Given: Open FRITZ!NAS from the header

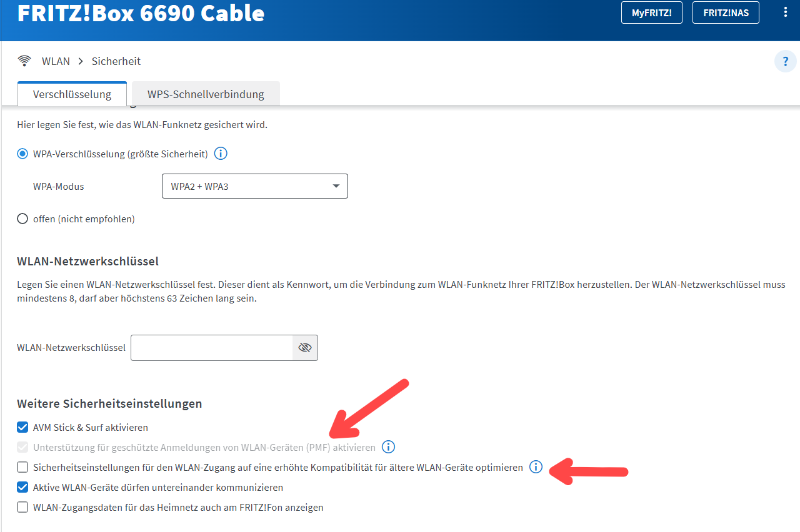Looking at the screenshot, I should pos(726,12).
